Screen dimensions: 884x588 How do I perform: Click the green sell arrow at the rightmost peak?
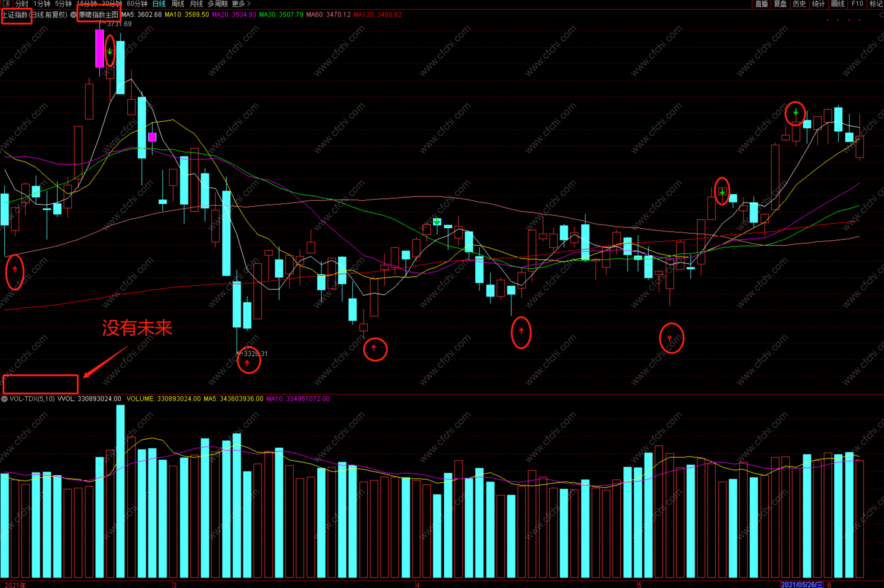pos(795,113)
